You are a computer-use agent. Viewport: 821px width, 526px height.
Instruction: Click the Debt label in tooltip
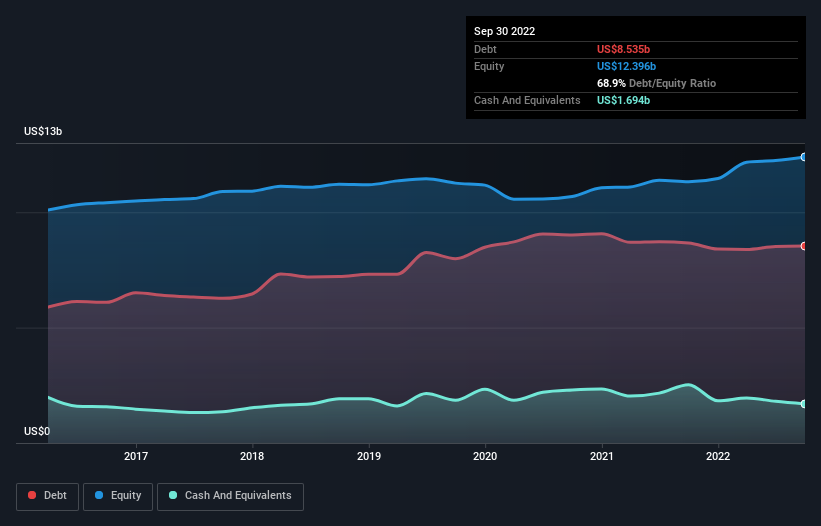[x=485, y=49]
